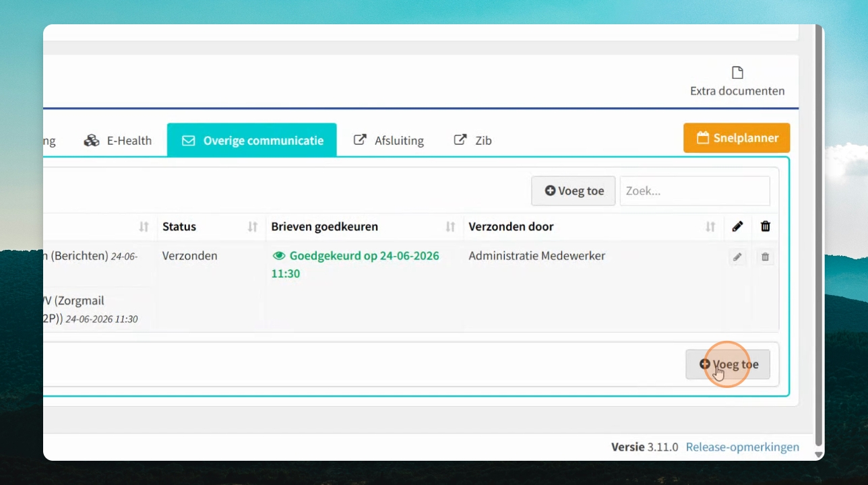Sort by the Status column arrows

[x=253, y=227]
